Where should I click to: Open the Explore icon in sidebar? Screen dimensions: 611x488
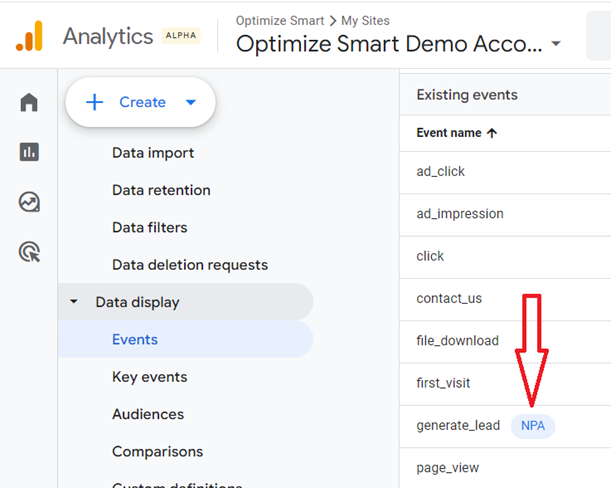[x=29, y=202]
